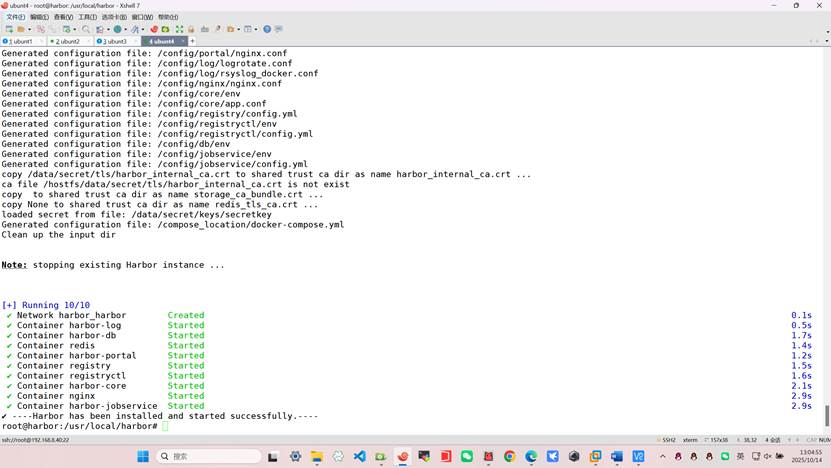Click the orange folder-with-arrow toolbar icon
The image size is (831, 468).
pyautogui.click(x=231, y=29)
